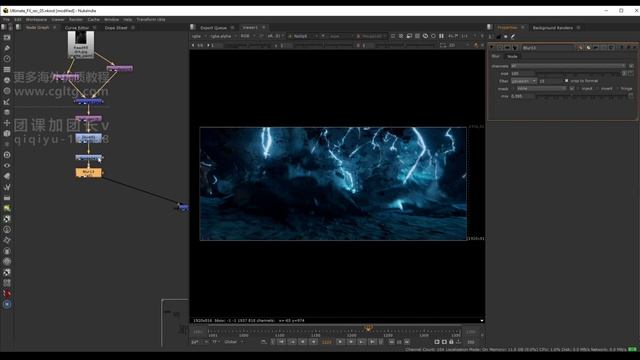
Task: Open the Channel nodes toolbar icon
Action: click(x=7, y=69)
